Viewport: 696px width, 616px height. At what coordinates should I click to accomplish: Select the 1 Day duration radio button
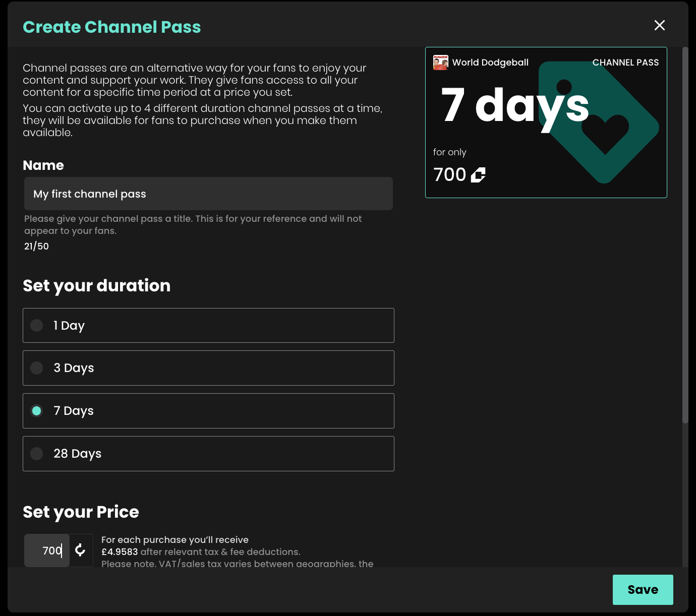coord(37,326)
